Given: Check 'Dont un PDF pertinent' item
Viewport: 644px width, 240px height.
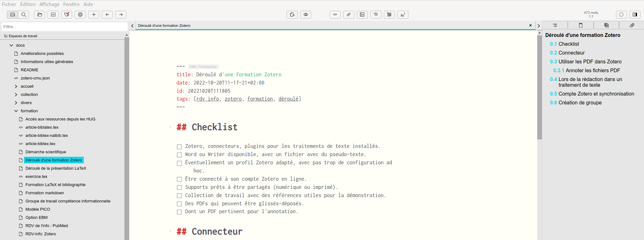Looking at the screenshot, I should pyautogui.click(x=179, y=212).
